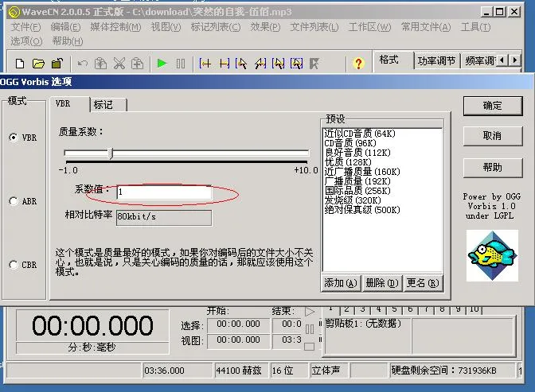Click the Open file folder icon
This screenshot has width=535, height=392.
click(x=38, y=64)
